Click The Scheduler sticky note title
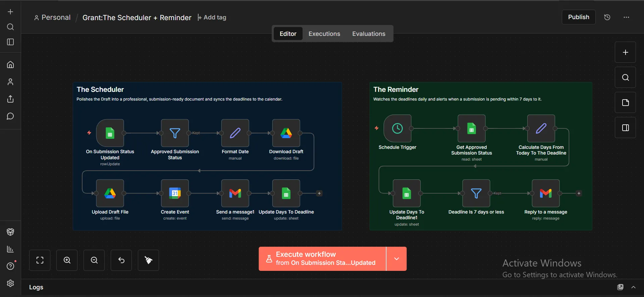 tap(100, 90)
